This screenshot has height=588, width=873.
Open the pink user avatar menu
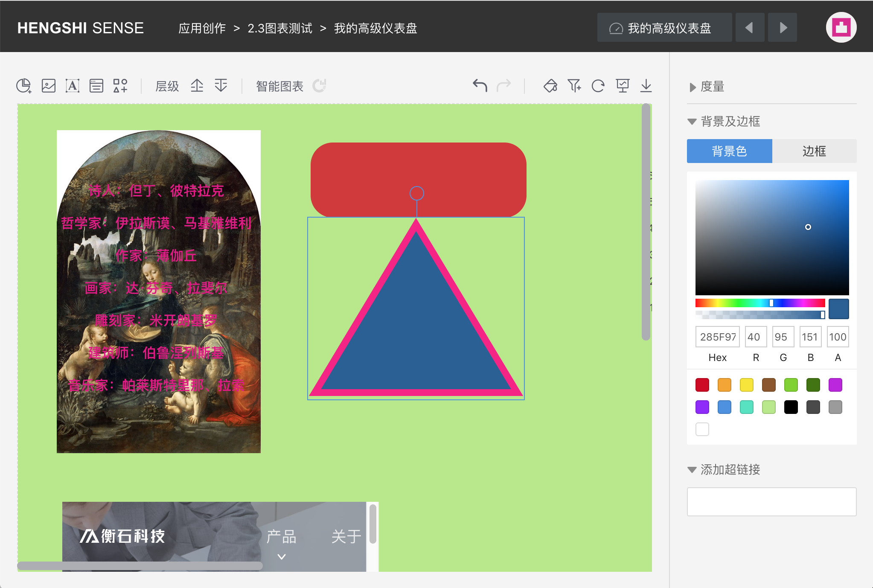(x=841, y=28)
